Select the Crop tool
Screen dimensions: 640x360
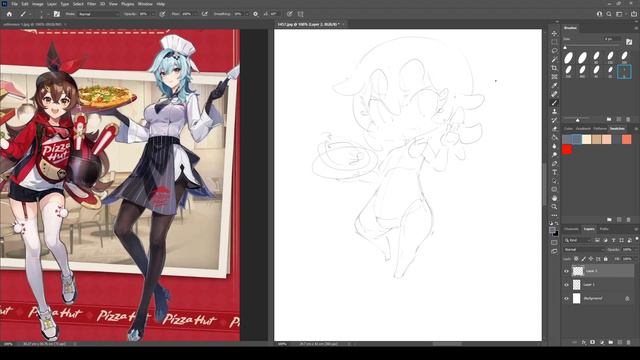click(x=554, y=68)
